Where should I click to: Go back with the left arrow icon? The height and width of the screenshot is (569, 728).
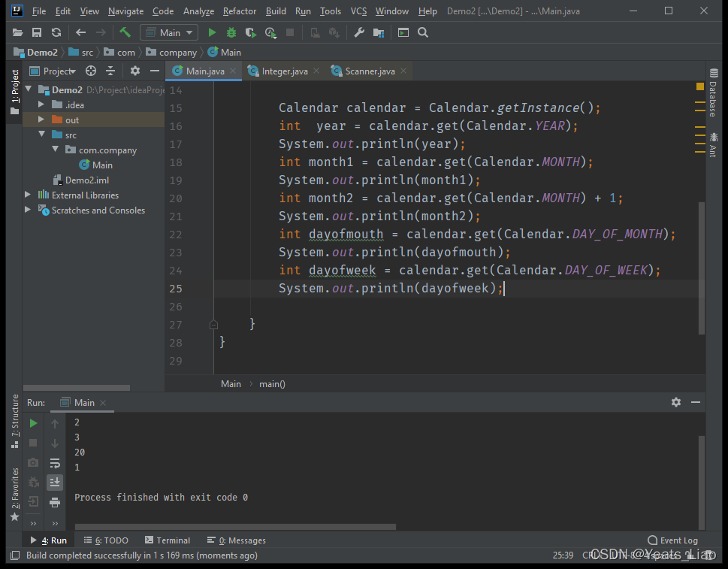[81, 32]
